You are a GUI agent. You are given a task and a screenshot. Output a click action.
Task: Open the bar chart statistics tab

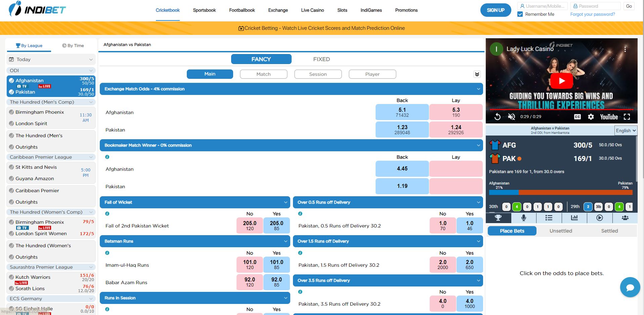(574, 218)
